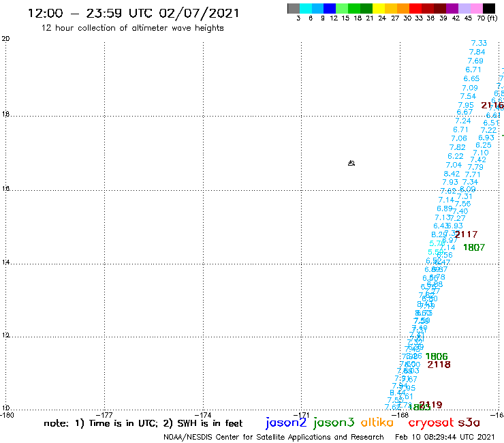
Task: Click the s3a satellite legend label
Action: tap(469, 423)
